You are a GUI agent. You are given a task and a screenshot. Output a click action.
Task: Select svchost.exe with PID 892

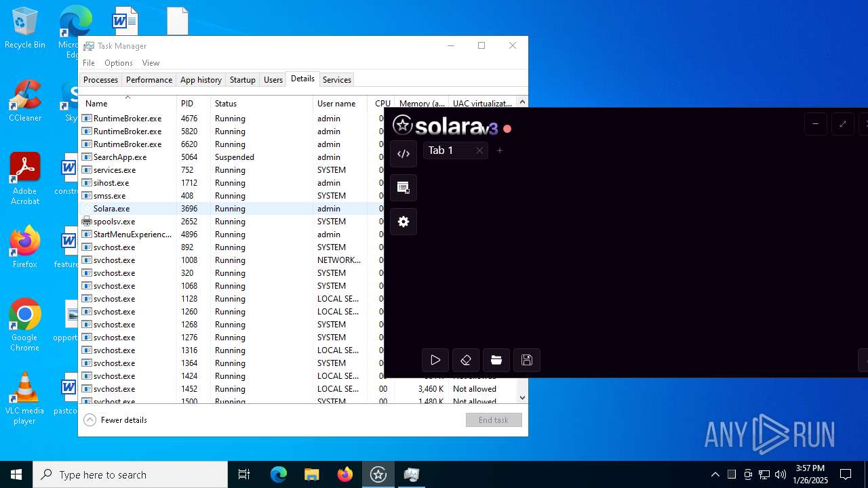coord(232,247)
